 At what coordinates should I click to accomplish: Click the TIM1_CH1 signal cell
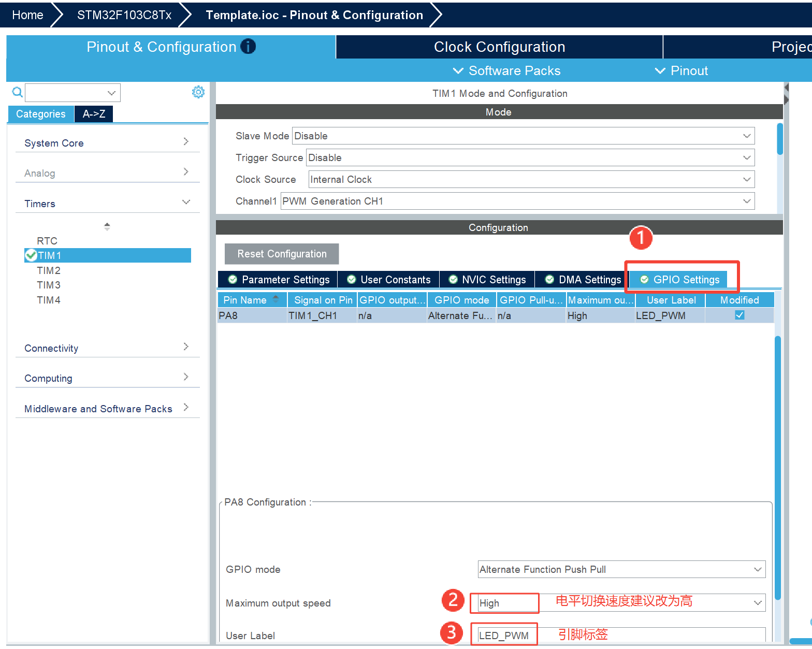[x=322, y=315]
